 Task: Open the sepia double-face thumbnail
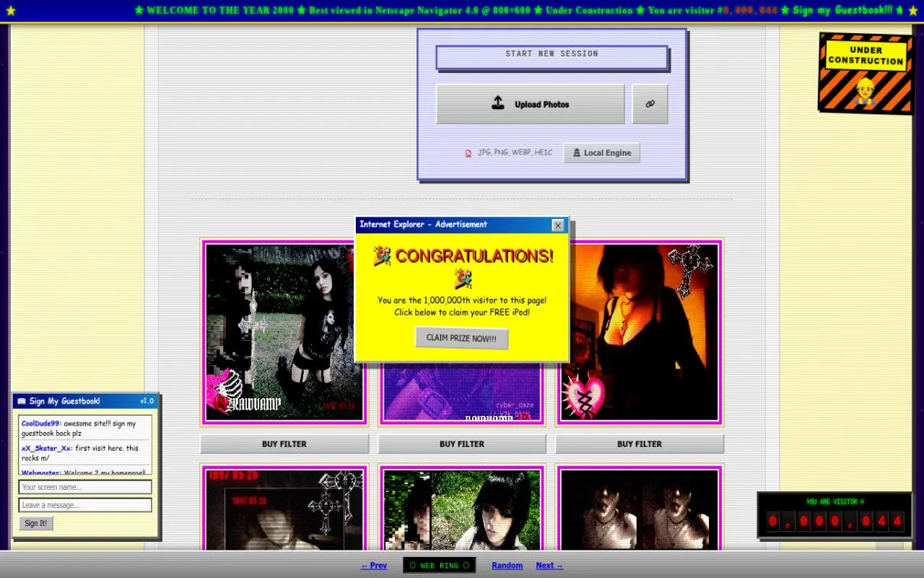tap(640, 508)
